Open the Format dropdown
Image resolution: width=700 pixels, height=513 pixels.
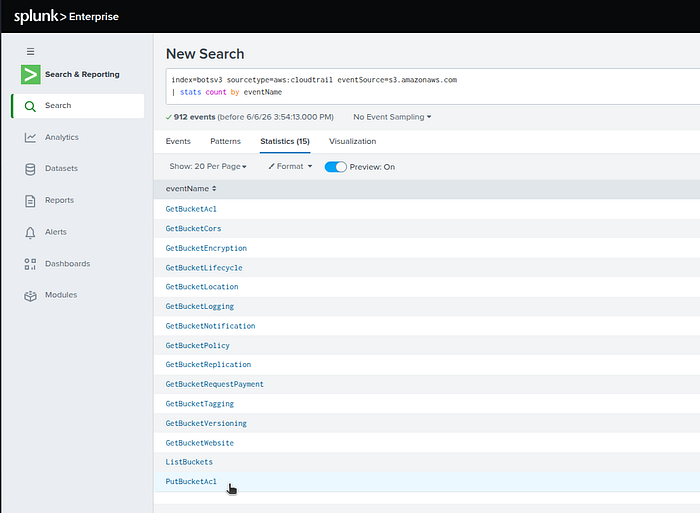pyautogui.click(x=290, y=167)
